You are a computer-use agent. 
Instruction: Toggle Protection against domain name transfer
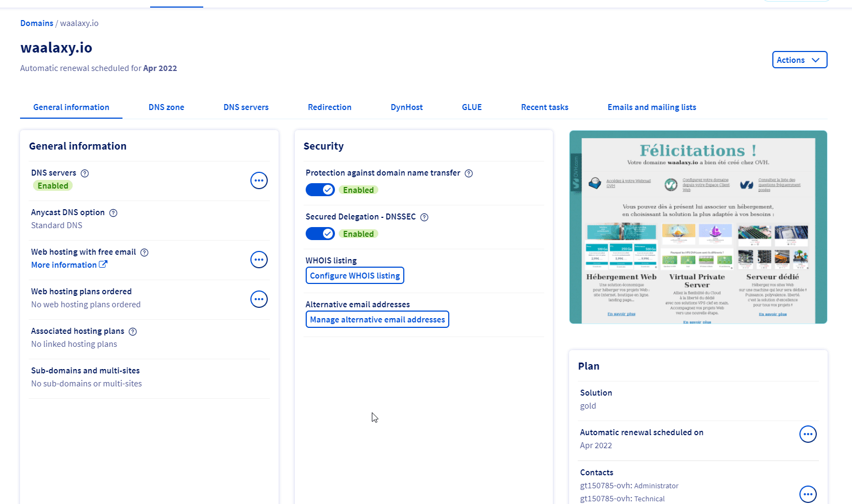click(x=320, y=190)
